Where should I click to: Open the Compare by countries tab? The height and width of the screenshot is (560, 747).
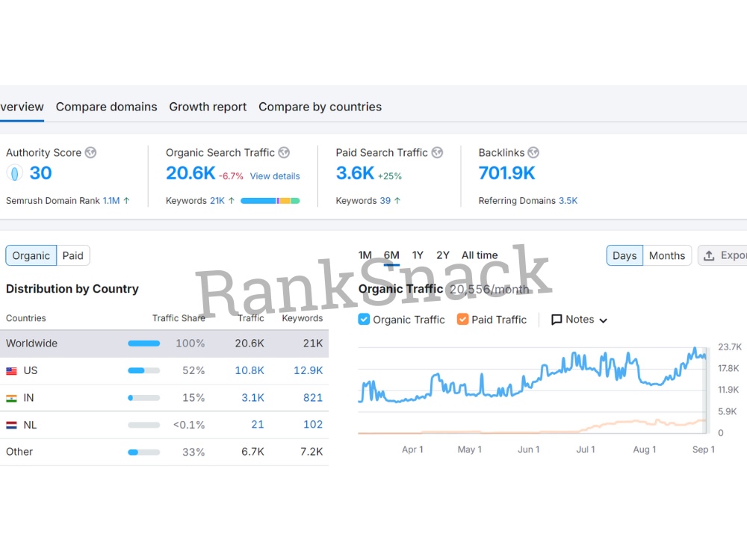320,107
